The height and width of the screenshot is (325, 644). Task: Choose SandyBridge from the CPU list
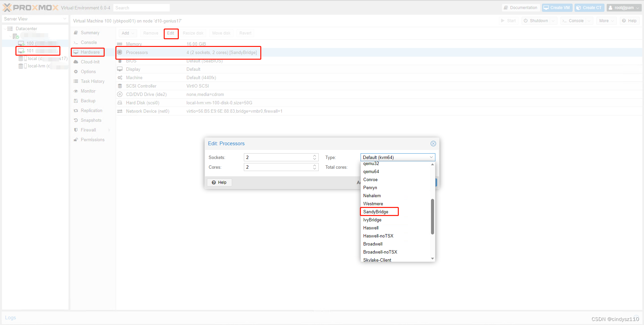point(395,212)
